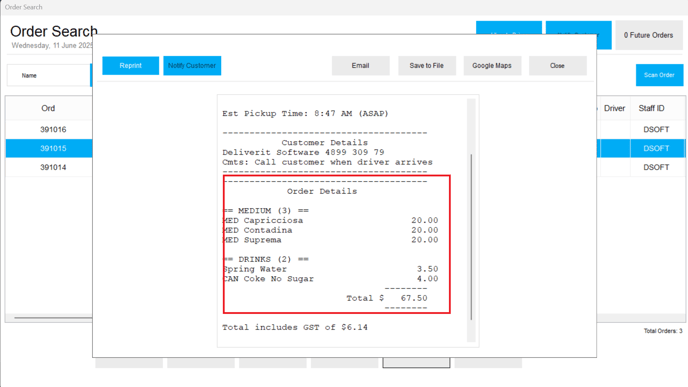Click the Customer Details text in receipt
The width and height of the screenshot is (688, 387).
click(325, 143)
